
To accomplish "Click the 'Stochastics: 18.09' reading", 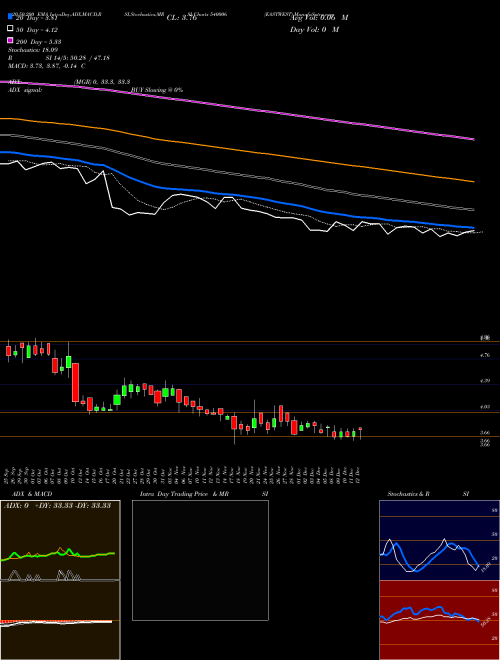I will point(33,50).
